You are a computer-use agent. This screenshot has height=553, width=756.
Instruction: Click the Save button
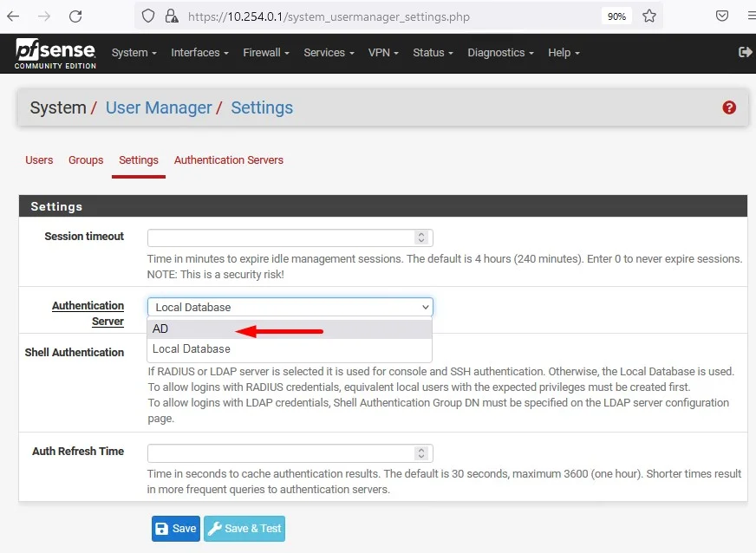[175, 529]
